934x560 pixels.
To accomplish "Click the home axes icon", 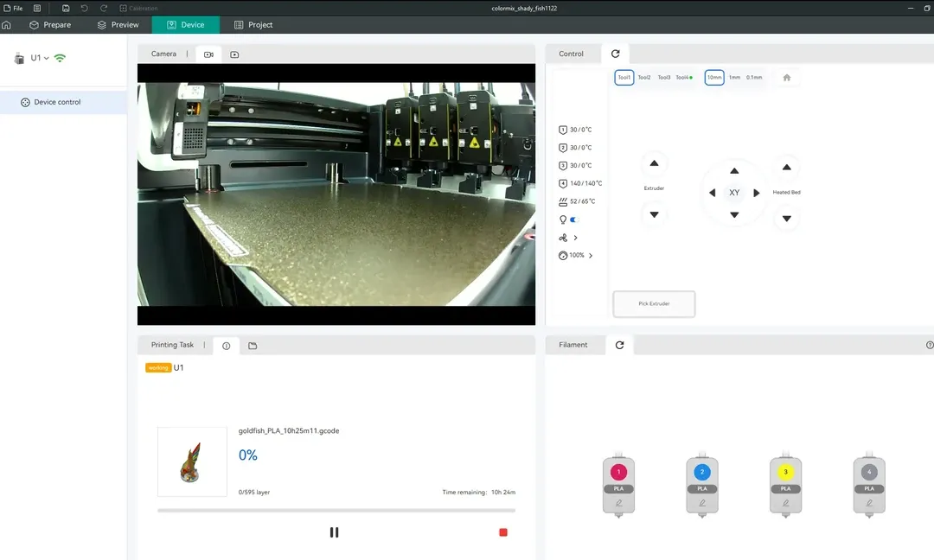I will click(x=786, y=78).
